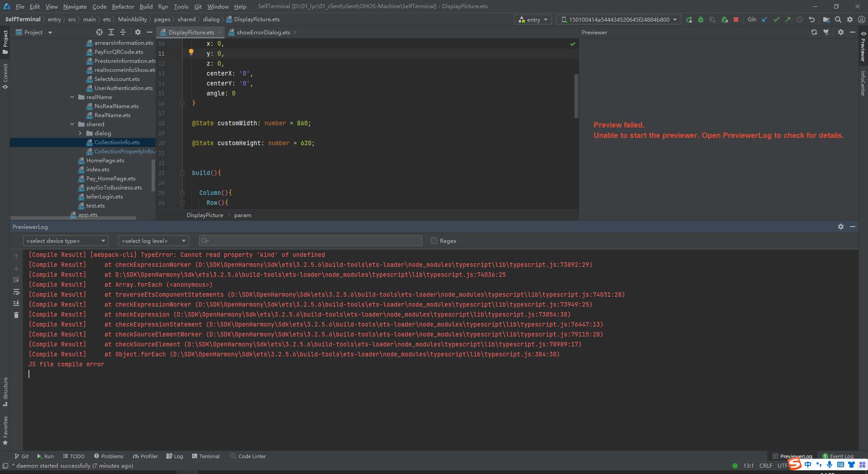Click project tree horizontal scrollbar
Screen dimensions: 868x474
(x=73, y=218)
